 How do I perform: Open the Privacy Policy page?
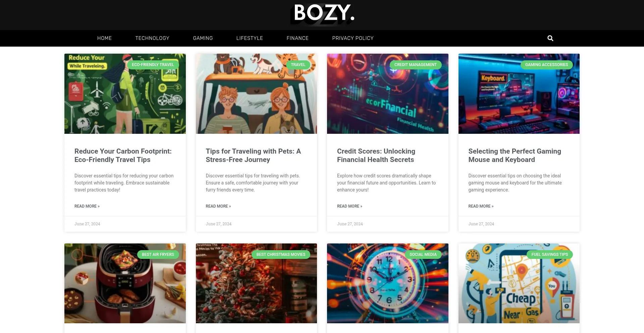click(353, 38)
